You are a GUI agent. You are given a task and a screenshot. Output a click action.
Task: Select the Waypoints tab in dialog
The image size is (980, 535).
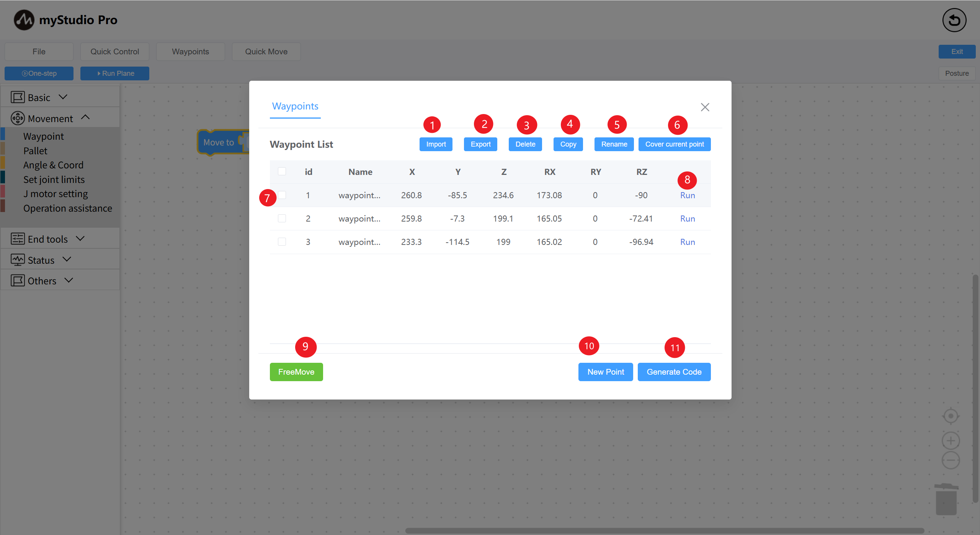295,106
